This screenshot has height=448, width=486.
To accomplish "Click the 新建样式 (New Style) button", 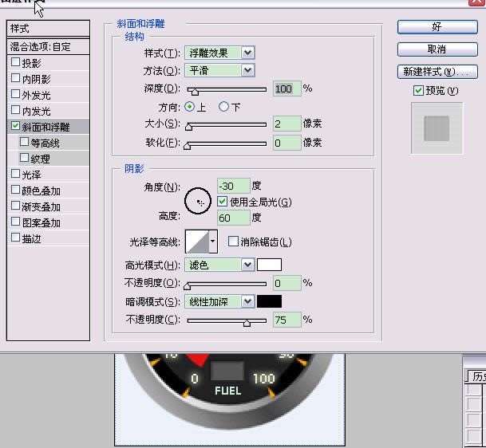I will tap(437, 72).
